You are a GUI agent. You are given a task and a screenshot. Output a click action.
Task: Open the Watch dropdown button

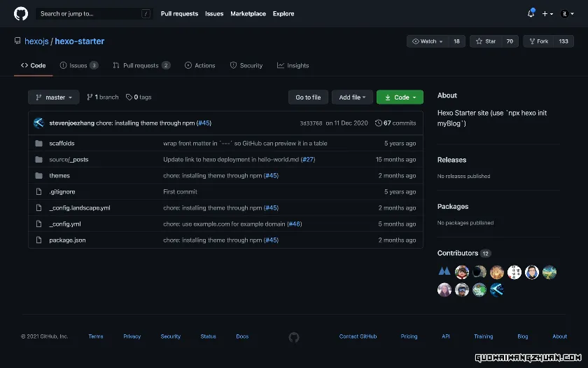428,41
